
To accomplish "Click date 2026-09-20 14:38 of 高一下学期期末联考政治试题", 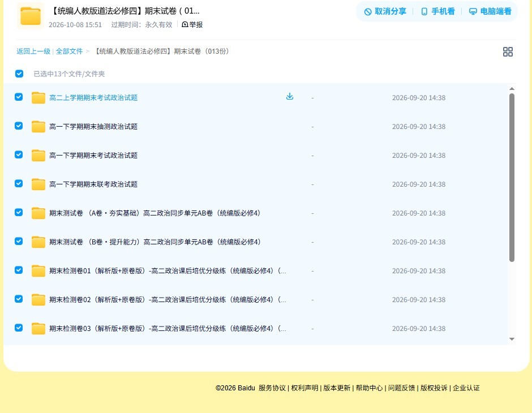I will (x=419, y=184).
